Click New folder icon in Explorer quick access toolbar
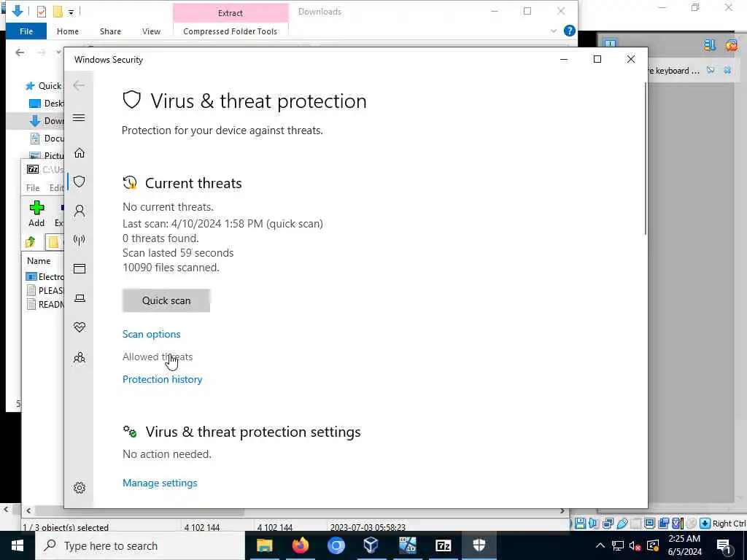Viewport: 747px width, 560px height. 58,12
